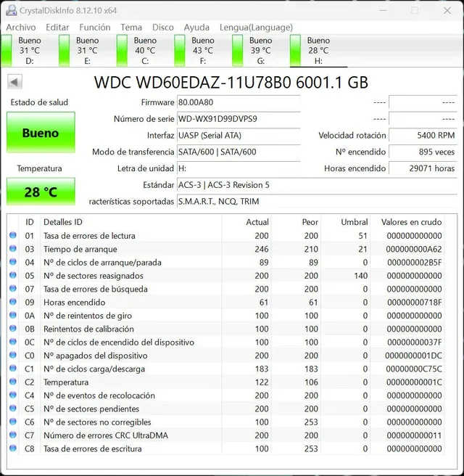Click raw value 00000000011 for CRC errors
Viewport: 464px width, 476px height.
[x=414, y=435]
